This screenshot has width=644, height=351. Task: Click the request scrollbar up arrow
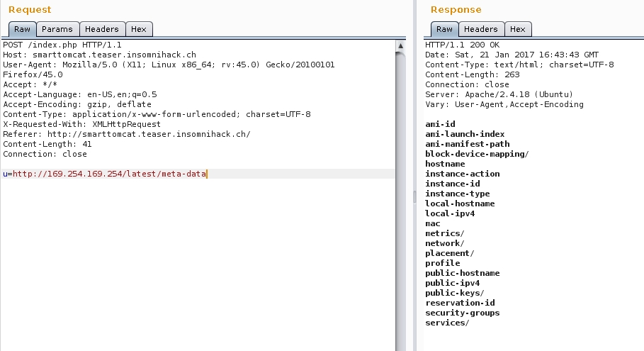point(400,45)
